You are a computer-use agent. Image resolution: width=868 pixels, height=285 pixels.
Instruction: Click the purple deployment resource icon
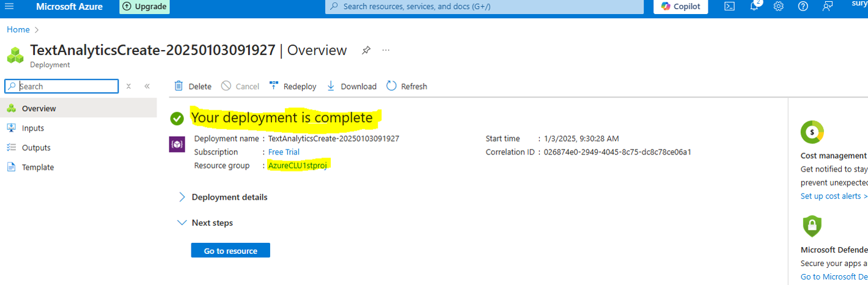176,144
